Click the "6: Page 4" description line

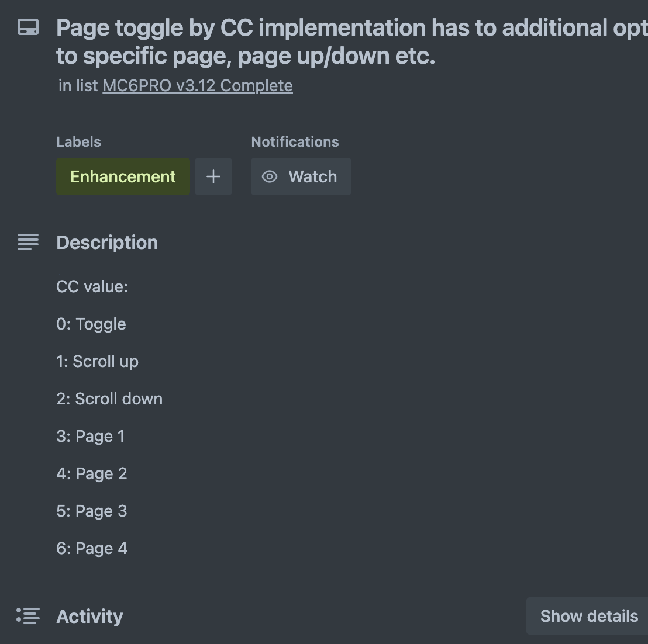(92, 548)
